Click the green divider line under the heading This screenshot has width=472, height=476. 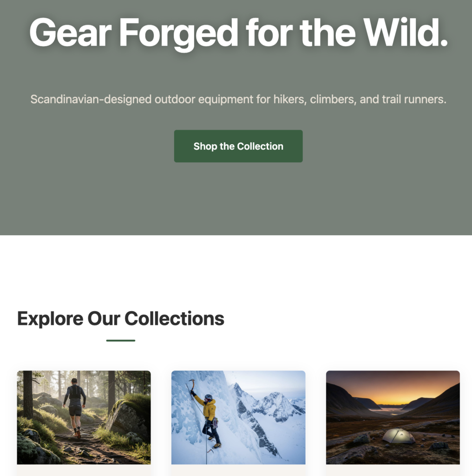[x=121, y=341]
